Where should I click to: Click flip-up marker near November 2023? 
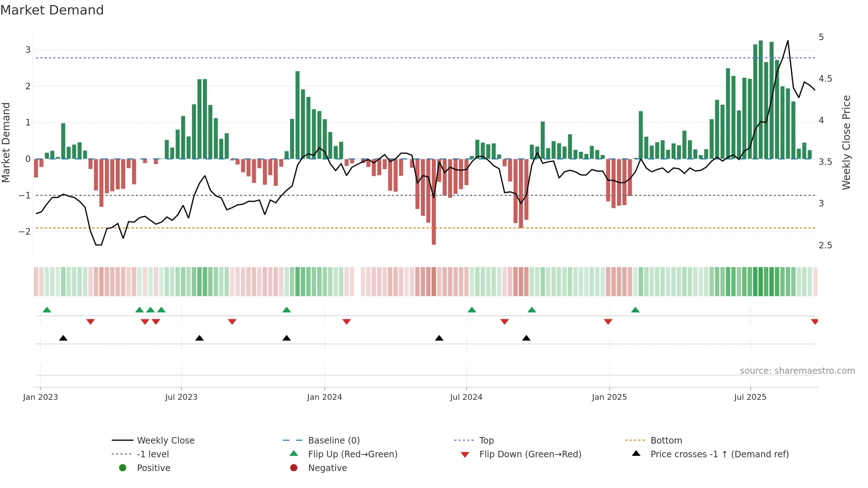pyautogui.click(x=286, y=310)
